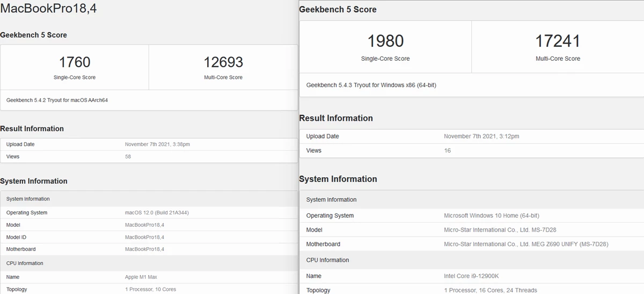
Task: Click Multi-Core Score label under 12693
Action: tap(223, 77)
